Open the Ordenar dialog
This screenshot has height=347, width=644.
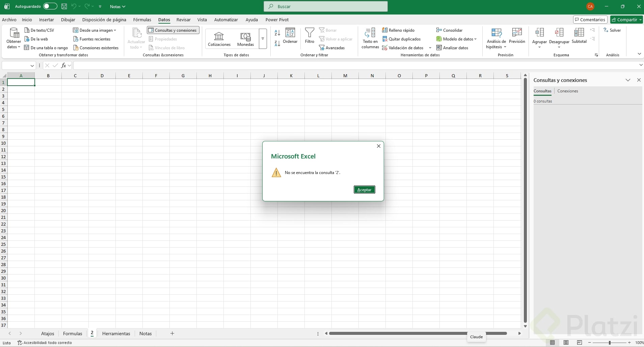click(290, 36)
